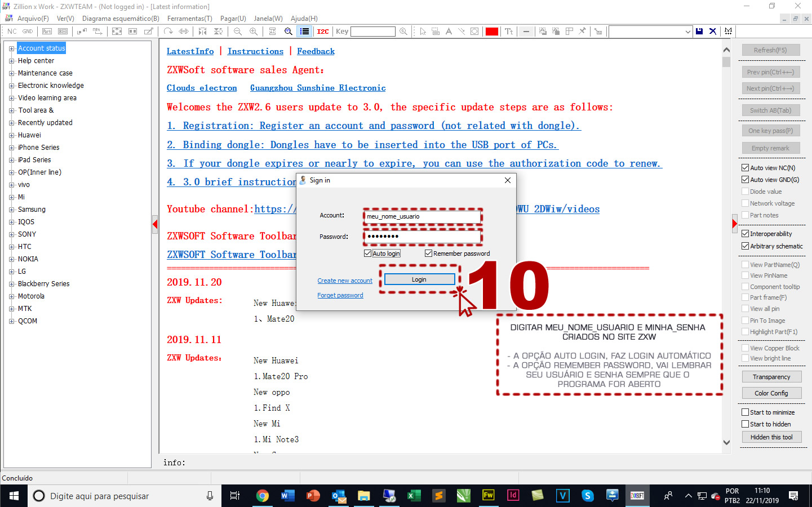This screenshot has width=812, height=507.
Task: Open the Ferramentas(T) menu
Action: pyautogui.click(x=189, y=19)
